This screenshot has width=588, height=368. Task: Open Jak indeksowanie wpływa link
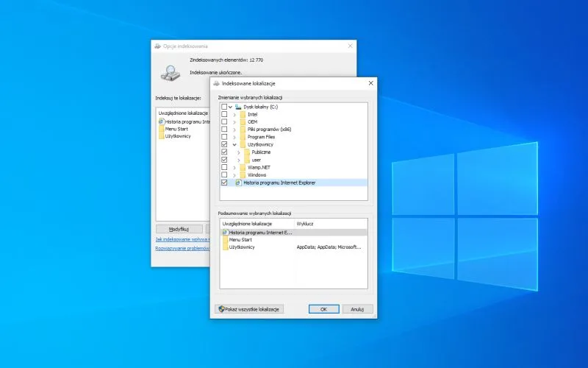coord(182,239)
